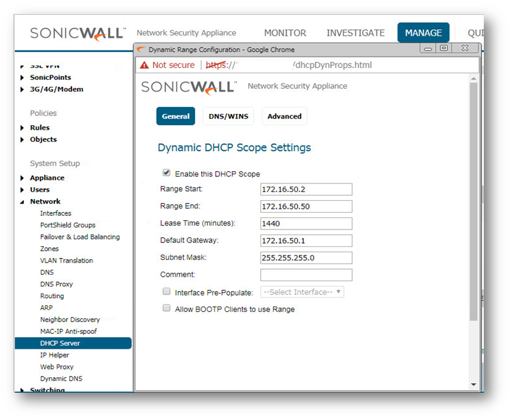This screenshot has width=511, height=420.
Task: Expand the Appliance tree section
Action: coord(23,178)
